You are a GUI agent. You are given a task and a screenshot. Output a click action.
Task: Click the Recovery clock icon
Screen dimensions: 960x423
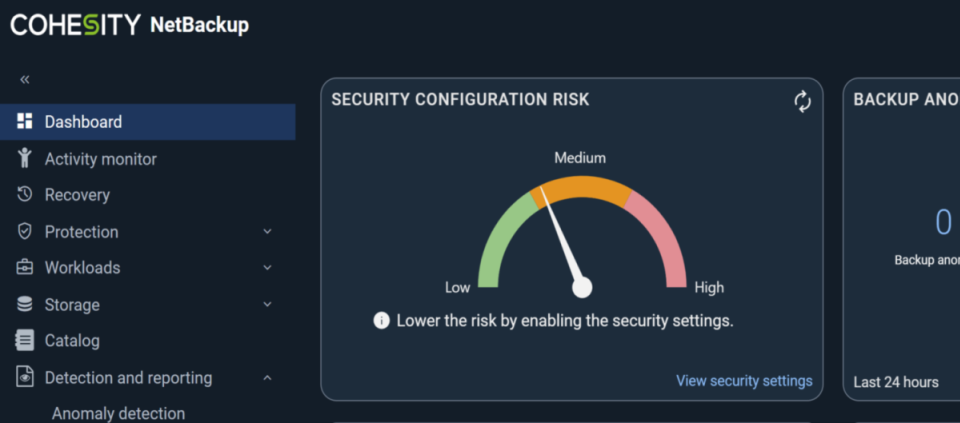coord(24,195)
